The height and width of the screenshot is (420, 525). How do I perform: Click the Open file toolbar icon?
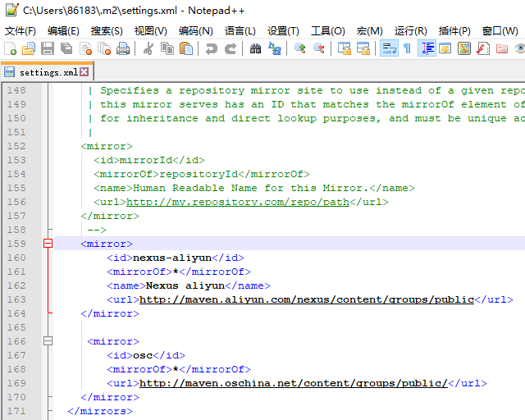pos(30,49)
